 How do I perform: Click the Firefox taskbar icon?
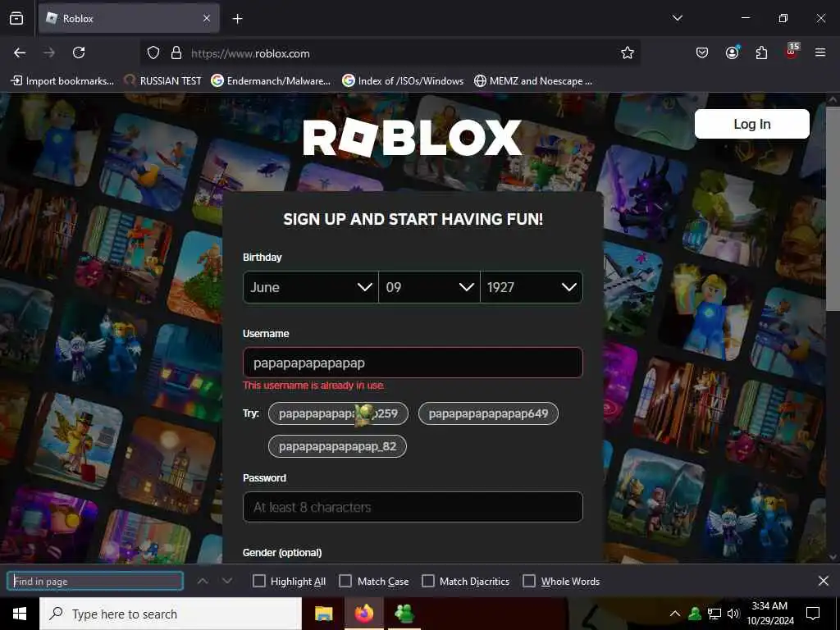coord(363,614)
